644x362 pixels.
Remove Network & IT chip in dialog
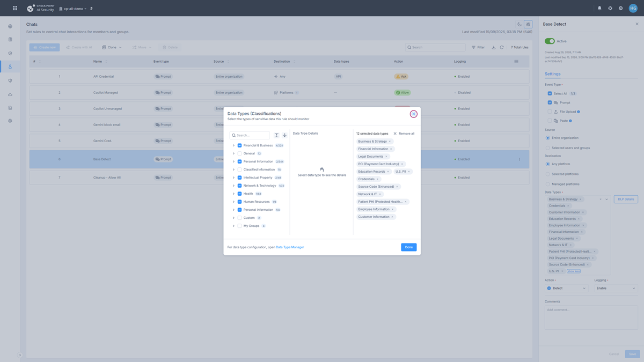[x=380, y=194]
